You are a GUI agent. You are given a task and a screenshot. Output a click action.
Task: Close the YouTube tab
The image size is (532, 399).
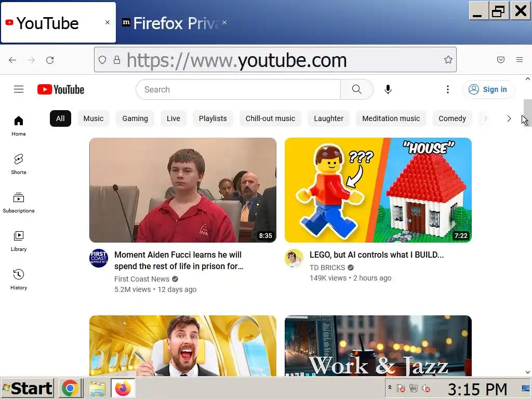(108, 22)
